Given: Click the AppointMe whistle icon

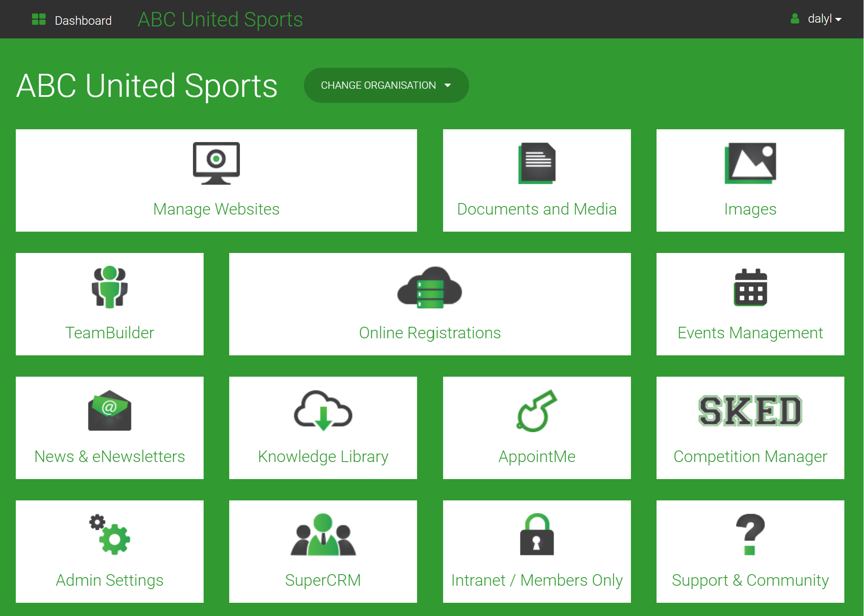Looking at the screenshot, I should click(537, 410).
